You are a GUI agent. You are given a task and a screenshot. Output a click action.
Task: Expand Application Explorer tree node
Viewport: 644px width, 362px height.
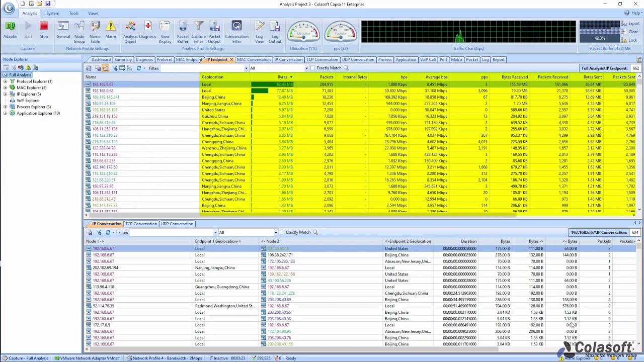point(5,113)
